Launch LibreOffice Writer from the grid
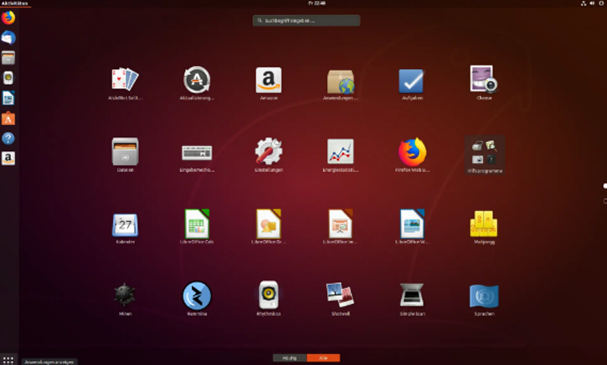Screen dimensions: 607x365 pyautogui.click(x=412, y=227)
